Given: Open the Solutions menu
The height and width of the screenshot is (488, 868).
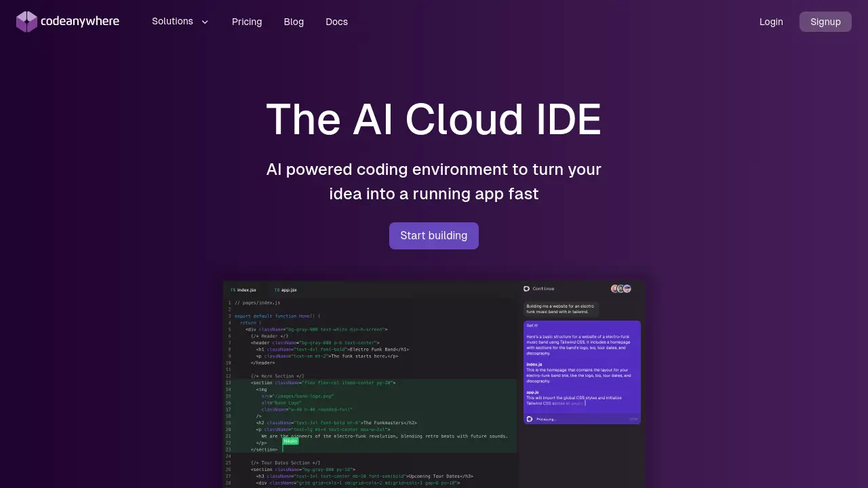Looking at the screenshot, I should [172, 22].
